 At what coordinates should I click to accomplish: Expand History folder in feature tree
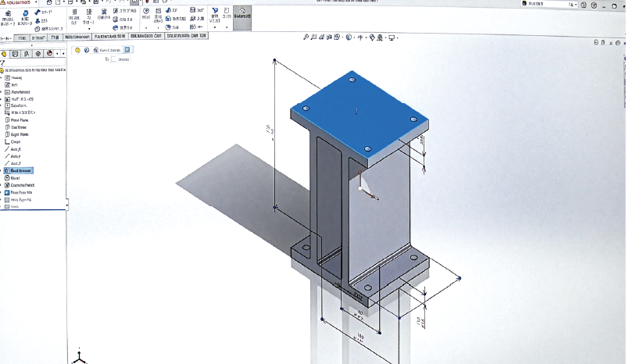click(x=2, y=78)
